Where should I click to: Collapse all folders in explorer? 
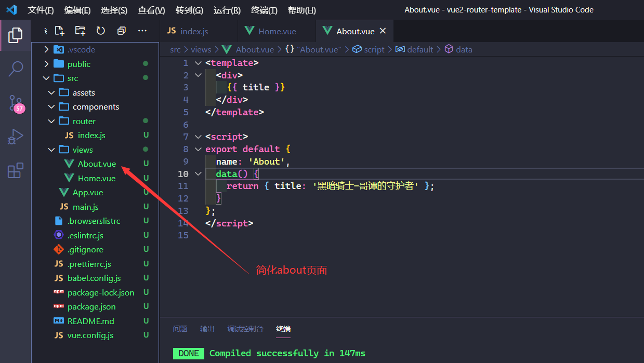(122, 31)
